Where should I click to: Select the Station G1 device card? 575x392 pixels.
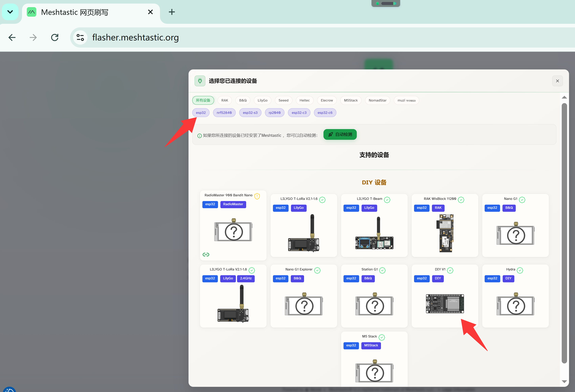pyautogui.click(x=374, y=296)
